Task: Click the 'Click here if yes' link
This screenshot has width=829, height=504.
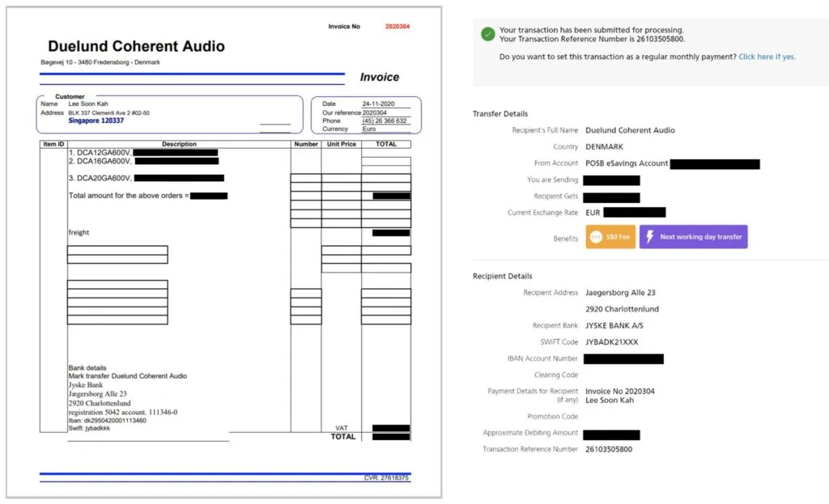Action: [767, 57]
